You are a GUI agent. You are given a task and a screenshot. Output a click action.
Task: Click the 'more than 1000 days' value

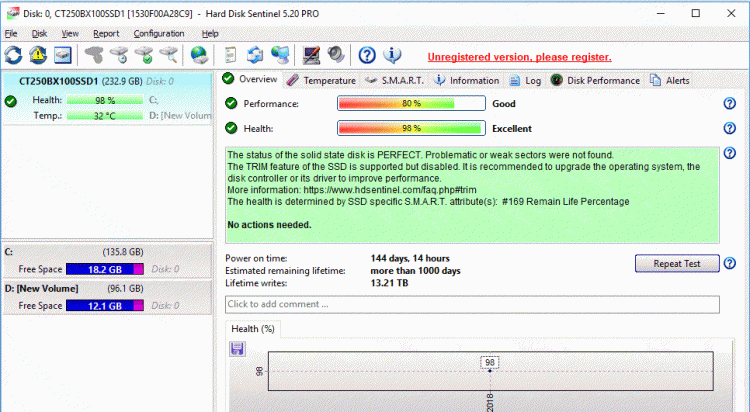point(415,271)
